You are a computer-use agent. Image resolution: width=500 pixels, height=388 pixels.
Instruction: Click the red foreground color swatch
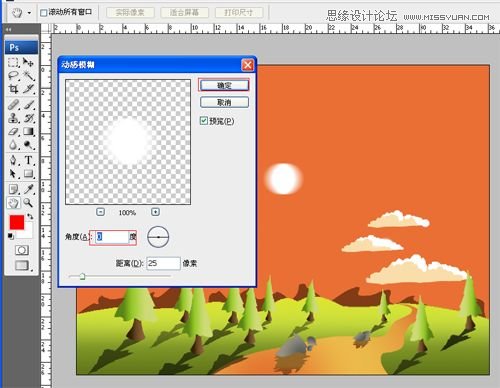tap(17, 222)
